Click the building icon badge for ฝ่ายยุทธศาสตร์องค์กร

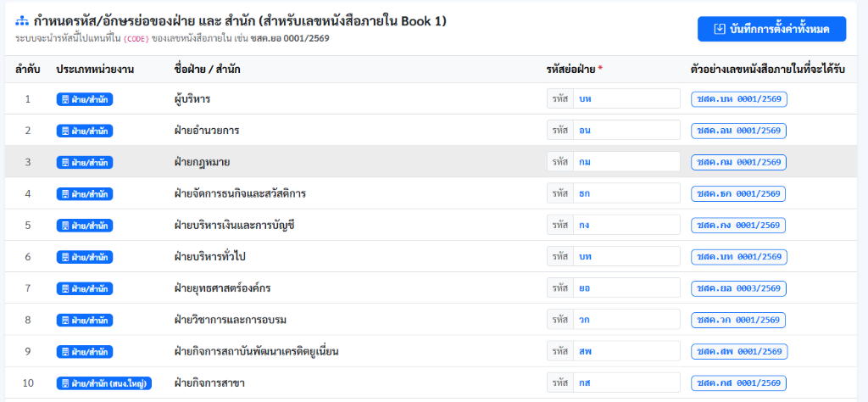tap(85, 288)
